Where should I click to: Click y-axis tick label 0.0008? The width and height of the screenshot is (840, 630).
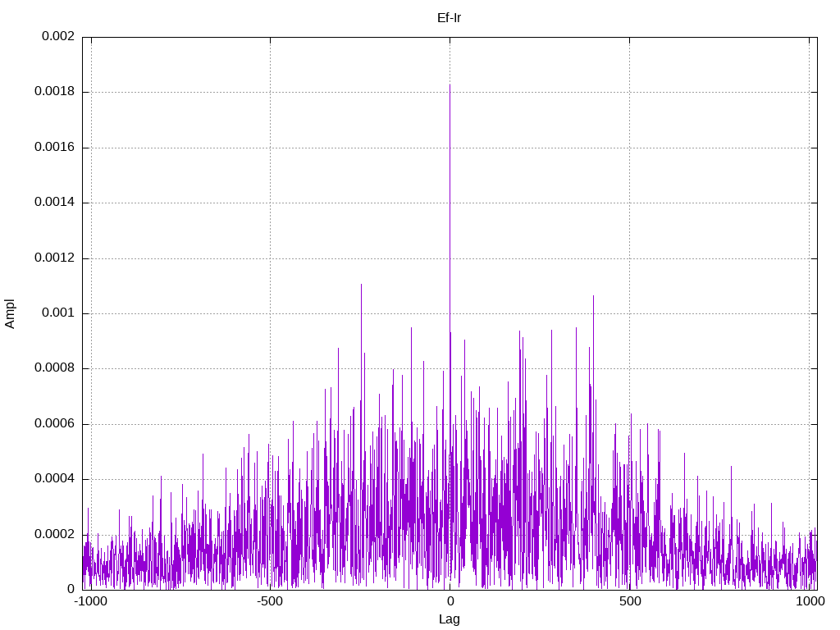[55, 368]
